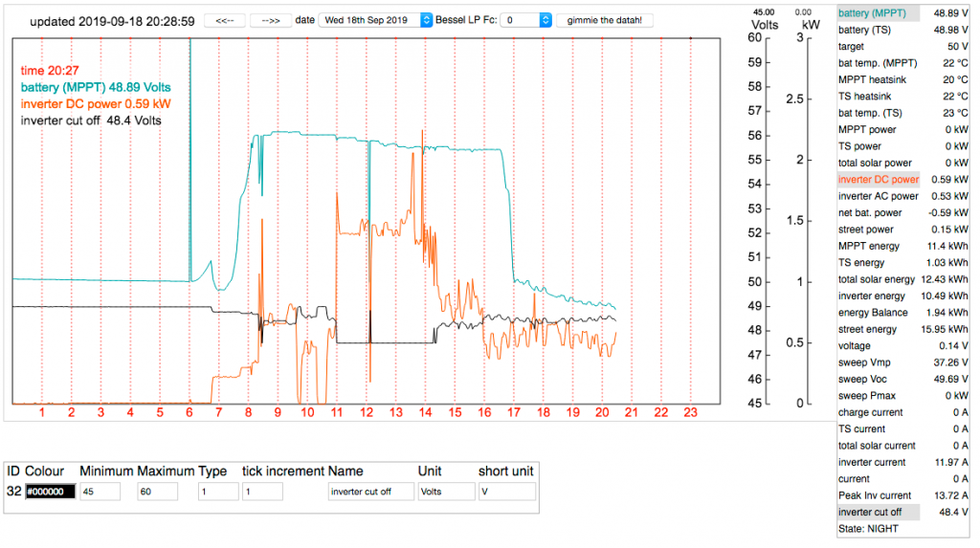Toggle the inverter cut off row
This screenshot has width=980, height=548.
905,513
